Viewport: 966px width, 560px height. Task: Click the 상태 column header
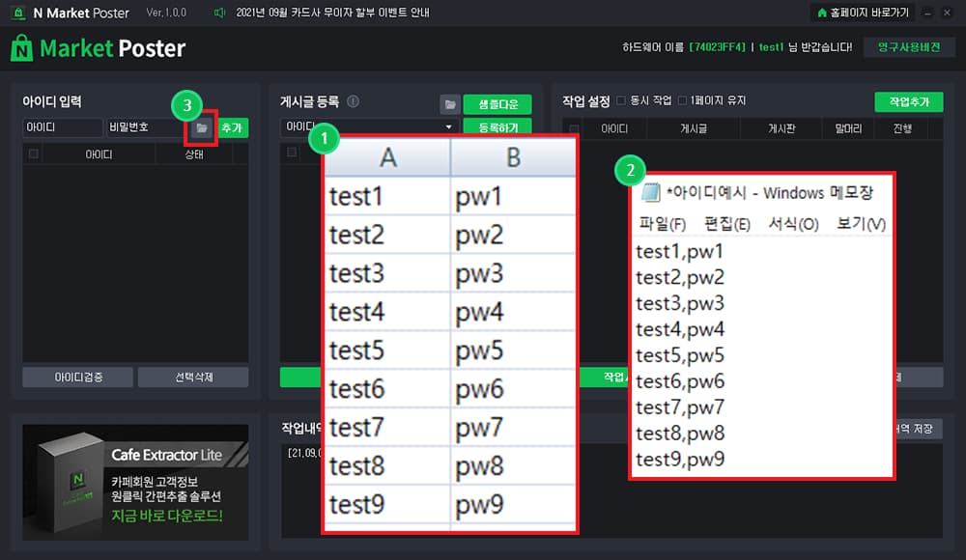click(x=194, y=154)
